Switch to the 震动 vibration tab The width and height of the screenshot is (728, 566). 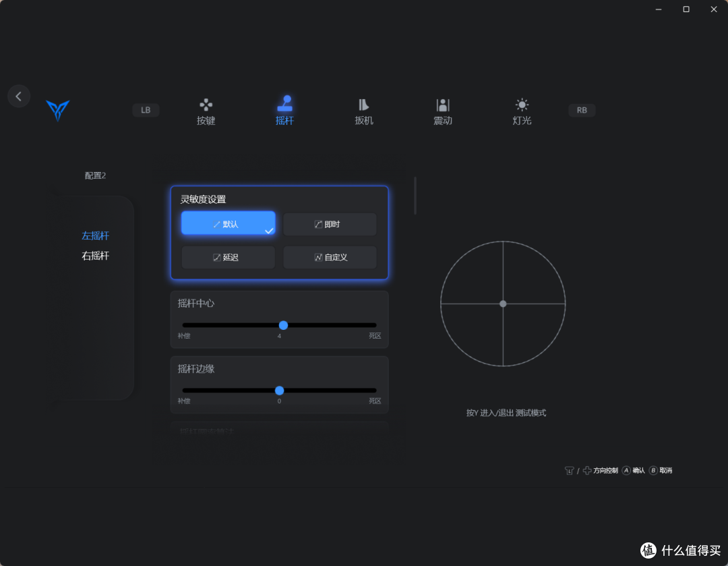[x=443, y=112]
